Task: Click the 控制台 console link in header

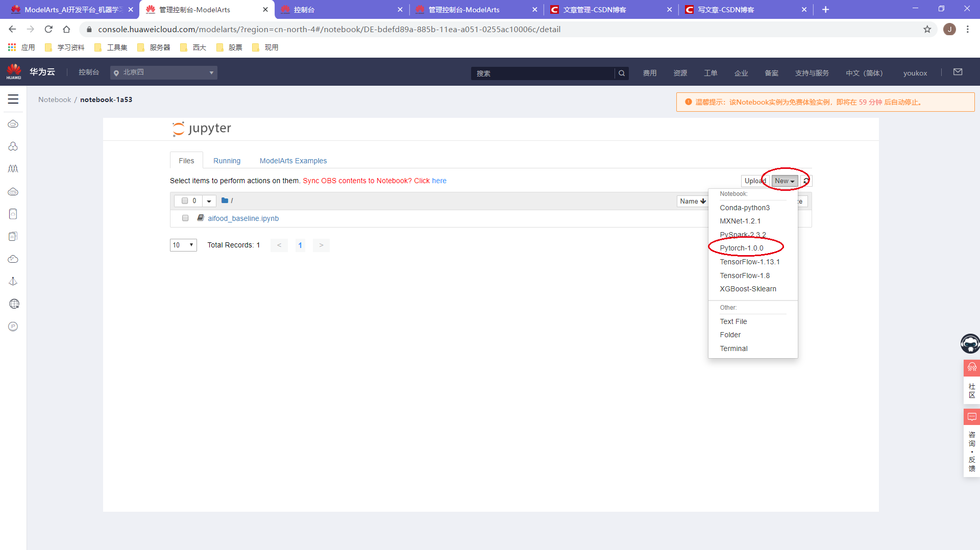Action: (x=89, y=72)
